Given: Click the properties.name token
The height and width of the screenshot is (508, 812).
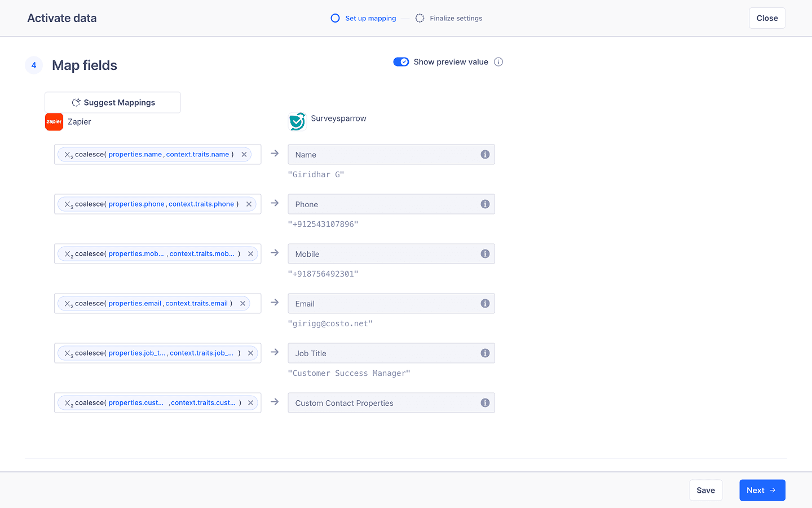Looking at the screenshot, I should pyautogui.click(x=135, y=155).
